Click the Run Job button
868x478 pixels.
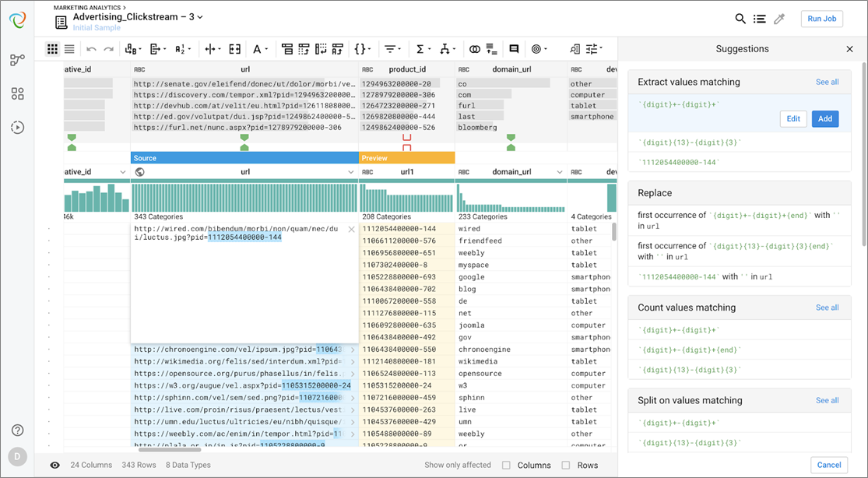click(821, 19)
